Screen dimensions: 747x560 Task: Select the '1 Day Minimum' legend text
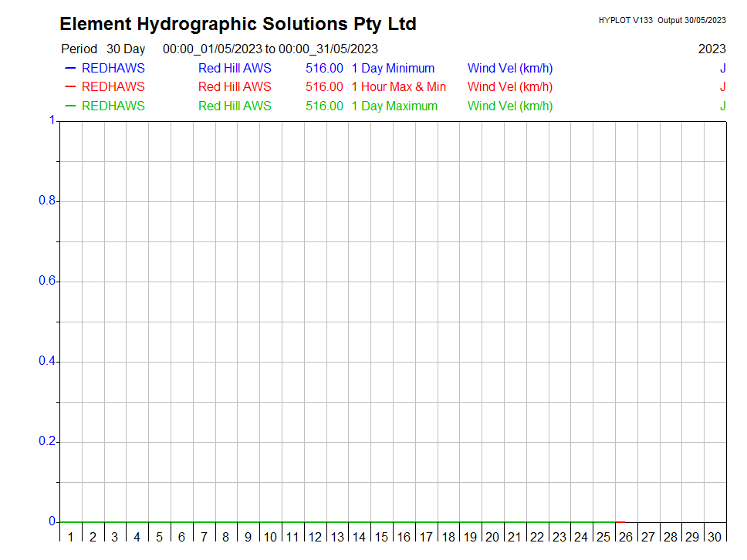tap(393, 68)
